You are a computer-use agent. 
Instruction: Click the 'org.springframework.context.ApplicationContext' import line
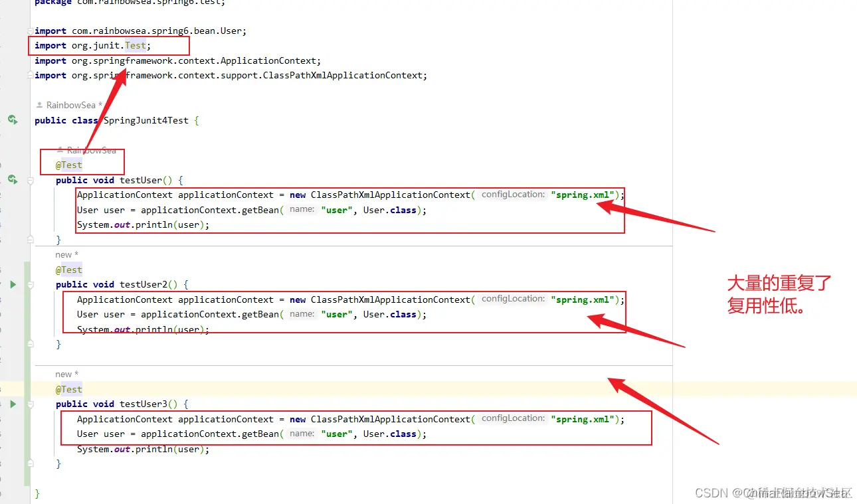click(x=177, y=60)
